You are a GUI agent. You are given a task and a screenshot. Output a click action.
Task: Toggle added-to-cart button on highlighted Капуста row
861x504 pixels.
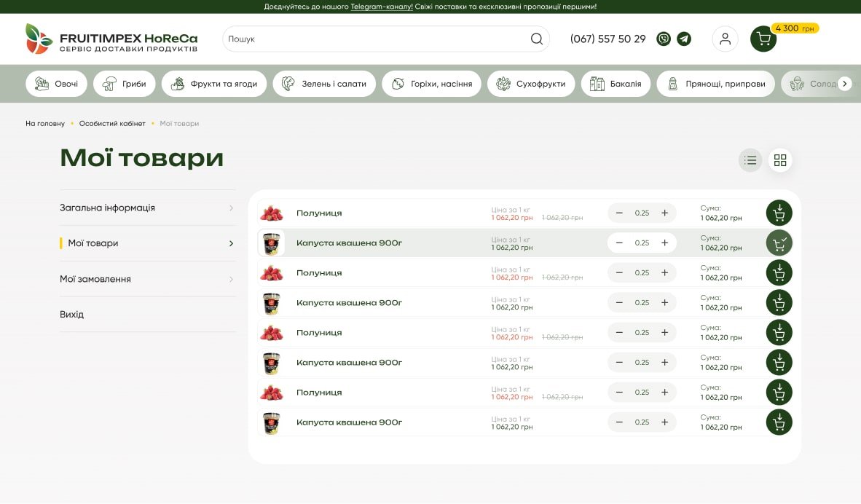click(779, 243)
